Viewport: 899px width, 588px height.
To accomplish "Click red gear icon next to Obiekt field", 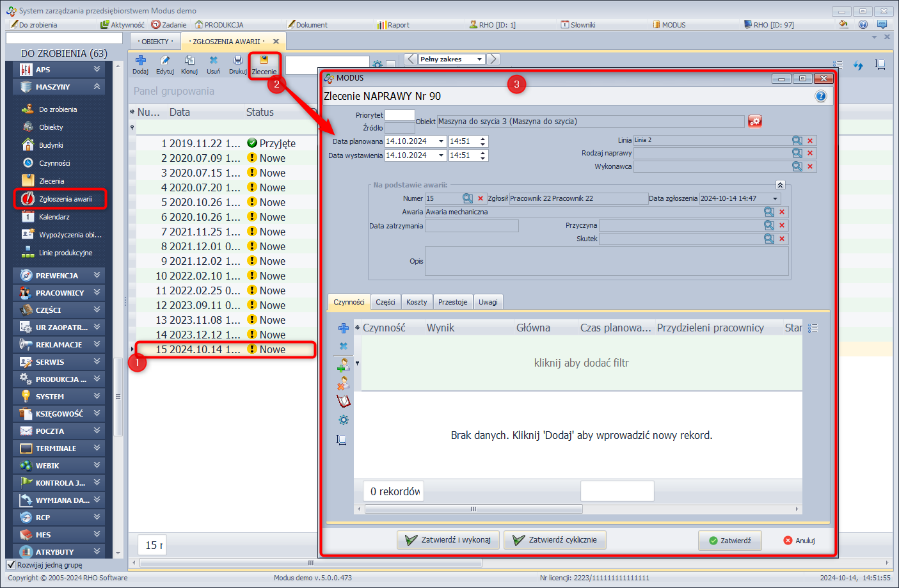I will click(x=755, y=122).
